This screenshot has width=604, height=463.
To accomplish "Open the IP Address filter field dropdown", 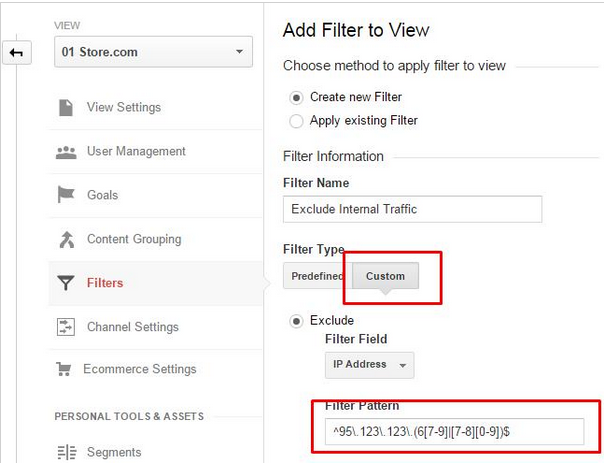I will tap(369, 364).
